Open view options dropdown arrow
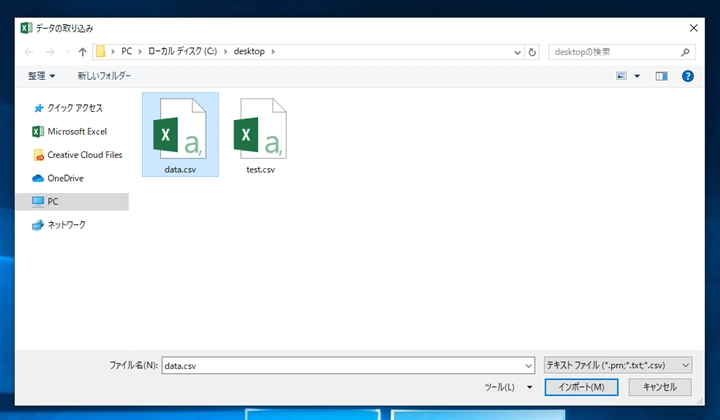 (637, 76)
